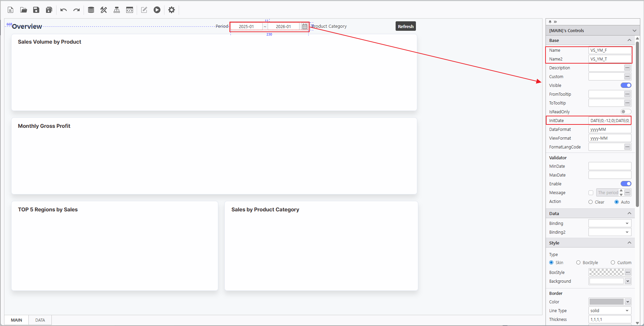Choose the Custom style type
The height and width of the screenshot is (326, 644).
pos(613,262)
